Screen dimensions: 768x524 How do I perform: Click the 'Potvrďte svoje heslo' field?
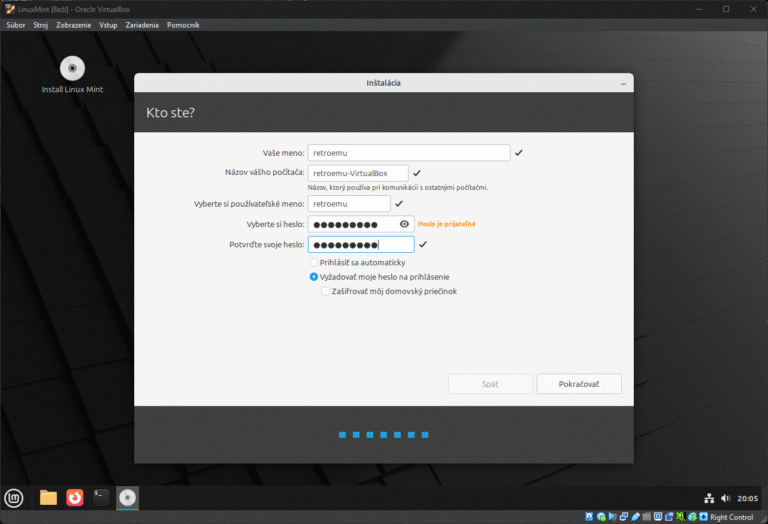[x=361, y=244]
